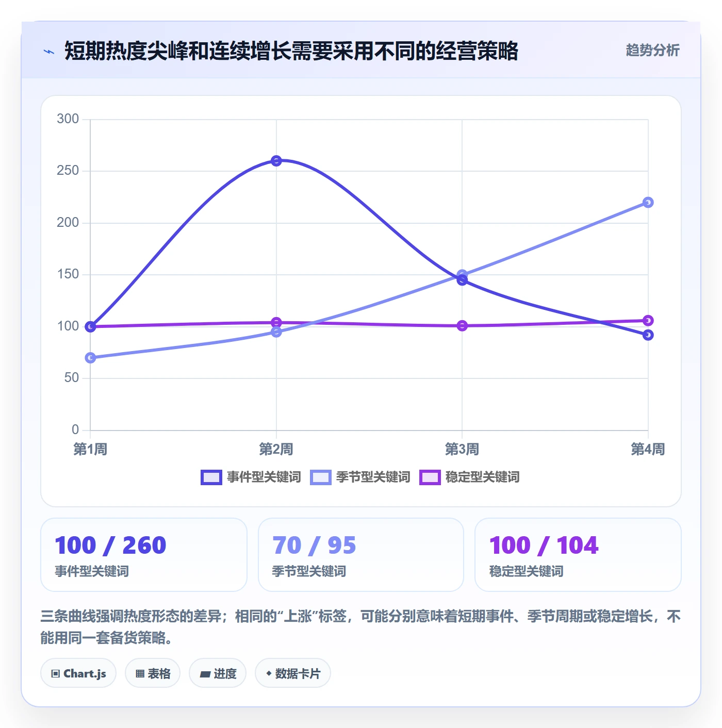722x728 pixels.
Task: Click the 300 y-axis label
Action: click(68, 119)
